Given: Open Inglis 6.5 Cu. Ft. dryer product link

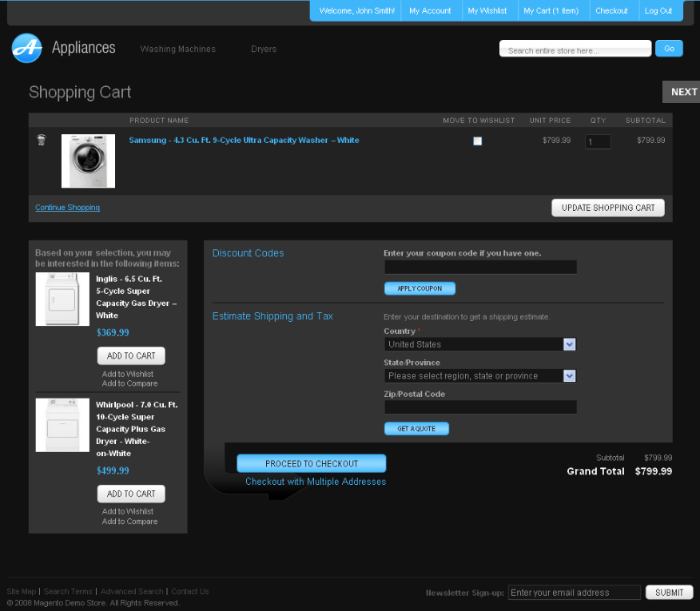Looking at the screenshot, I should click(x=137, y=297).
